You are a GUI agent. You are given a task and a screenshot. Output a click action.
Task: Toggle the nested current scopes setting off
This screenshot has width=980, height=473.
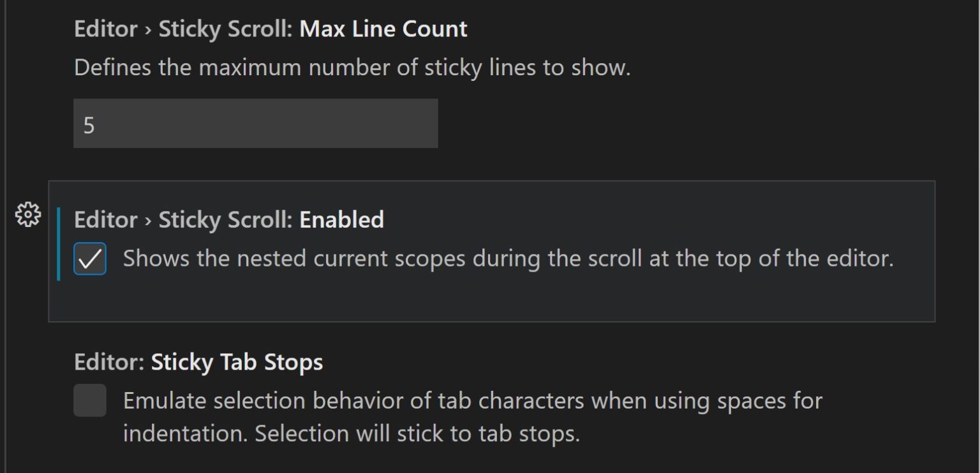[89, 258]
